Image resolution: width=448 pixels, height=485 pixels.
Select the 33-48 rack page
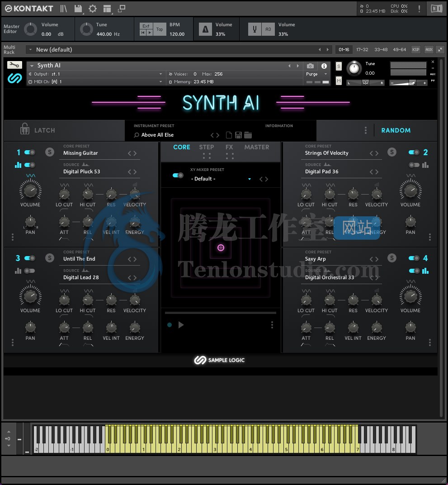pos(381,49)
